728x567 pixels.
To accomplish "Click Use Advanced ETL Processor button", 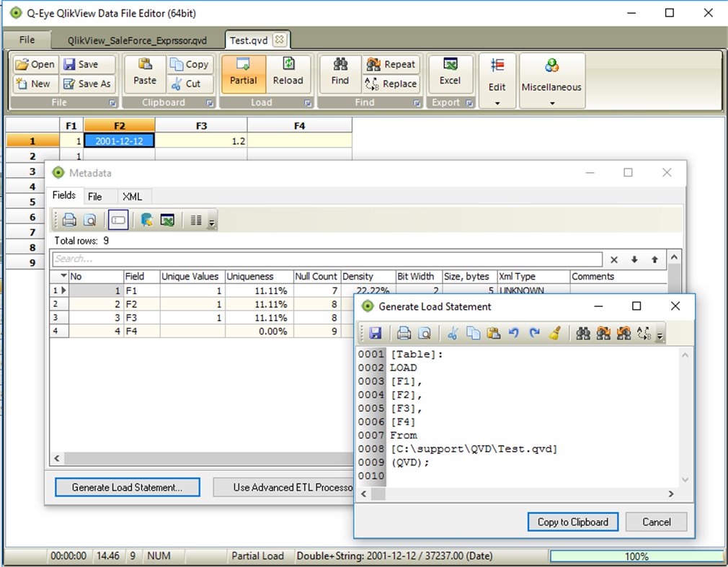I will pos(283,487).
